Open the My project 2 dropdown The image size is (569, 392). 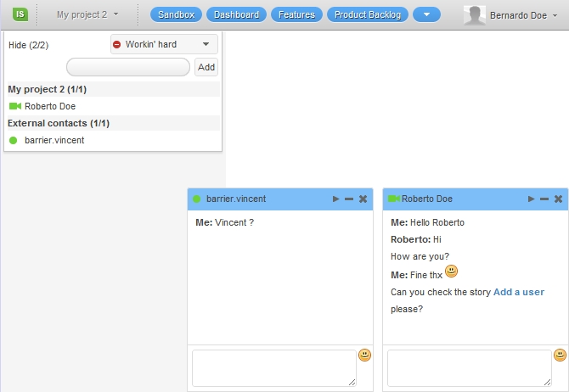coord(87,15)
